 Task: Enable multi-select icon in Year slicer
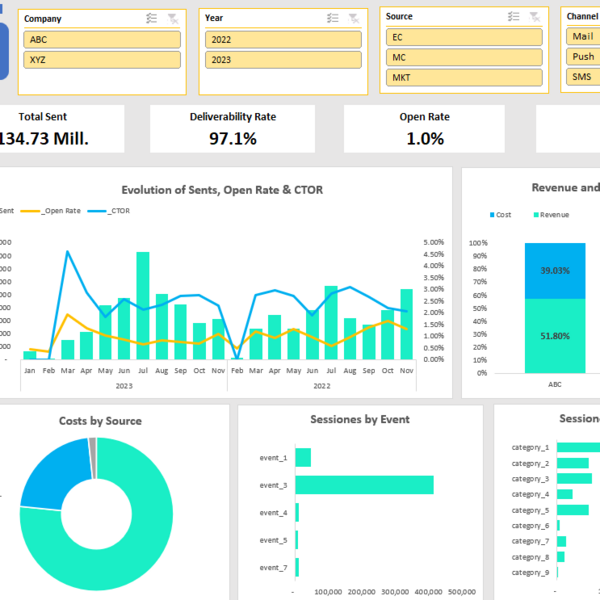[333, 18]
